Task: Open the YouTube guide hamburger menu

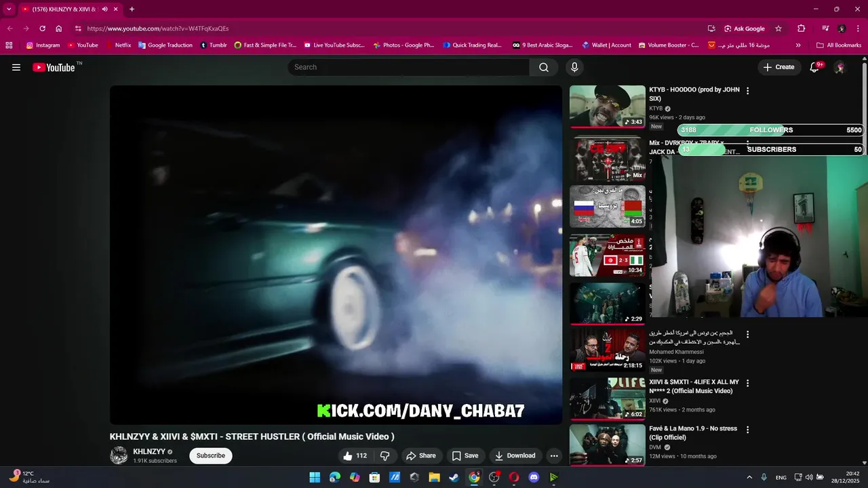Action: pos(16,67)
